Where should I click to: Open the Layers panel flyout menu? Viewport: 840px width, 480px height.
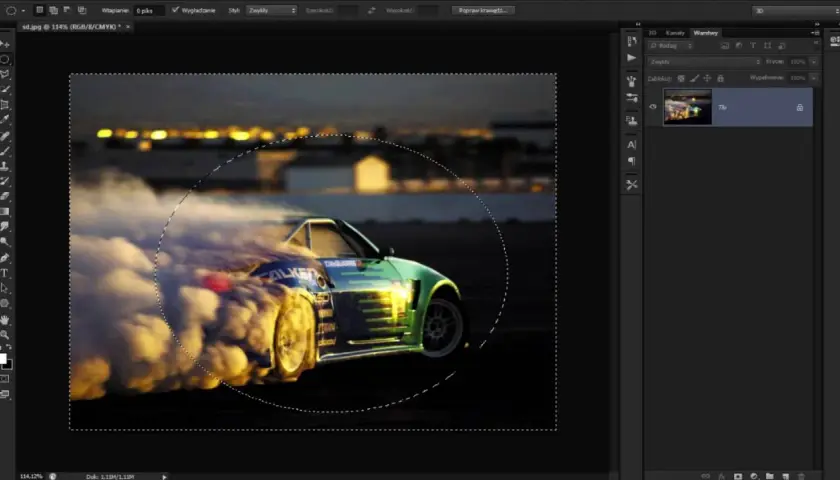814,33
